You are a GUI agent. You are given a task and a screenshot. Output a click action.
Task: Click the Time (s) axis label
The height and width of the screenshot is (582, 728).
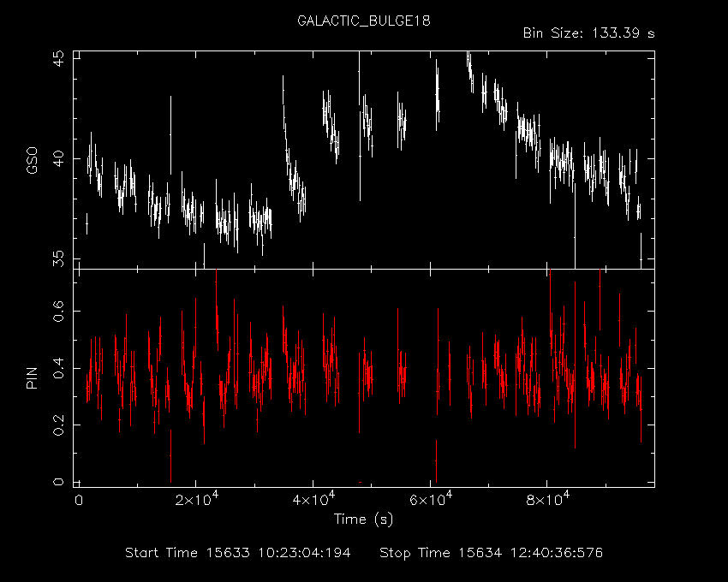pos(363,519)
